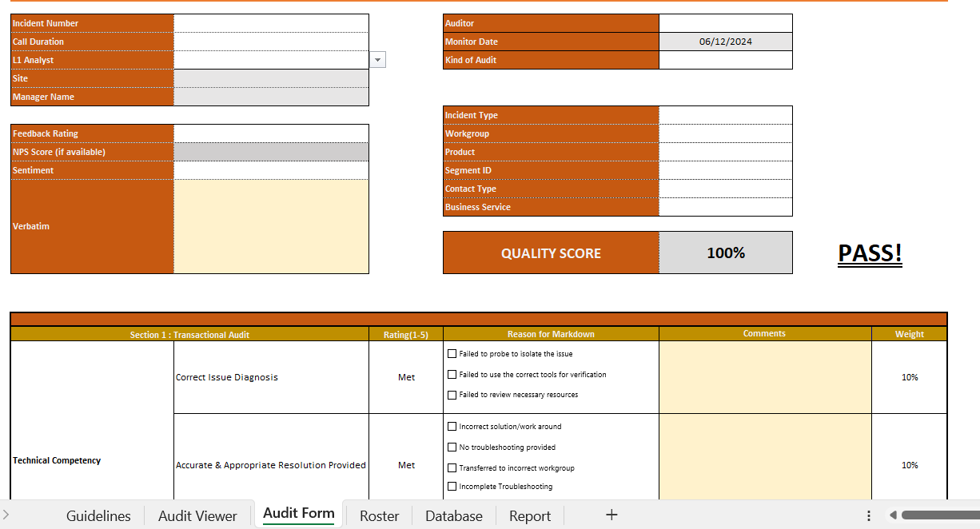Click the Verbatim text area cell
Image resolution: width=980 pixels, height=529 pixels.
pos(272,226)
